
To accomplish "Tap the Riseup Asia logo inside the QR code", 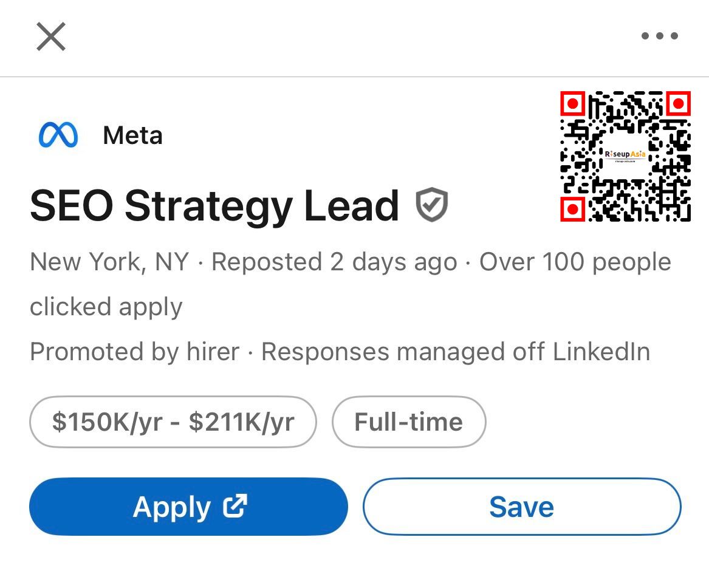I will click(625, 156).
